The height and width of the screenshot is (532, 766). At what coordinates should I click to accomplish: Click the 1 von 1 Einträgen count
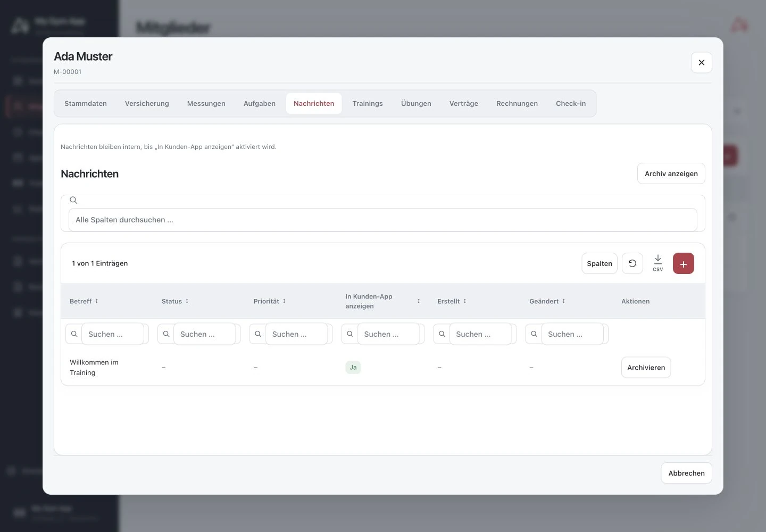(100, 263)
